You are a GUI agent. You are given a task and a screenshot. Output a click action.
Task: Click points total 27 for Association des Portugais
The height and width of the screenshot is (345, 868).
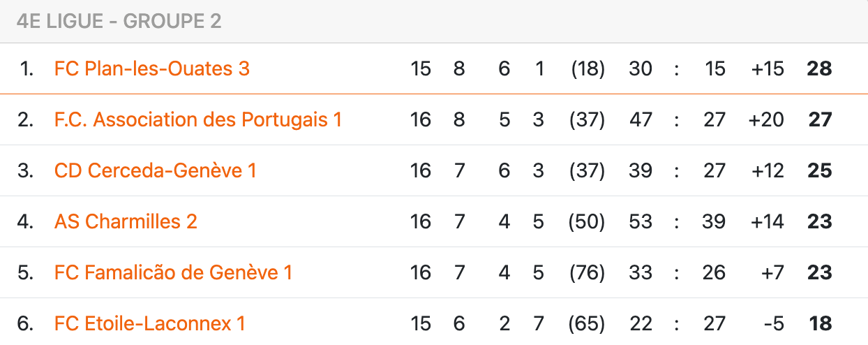820,119
